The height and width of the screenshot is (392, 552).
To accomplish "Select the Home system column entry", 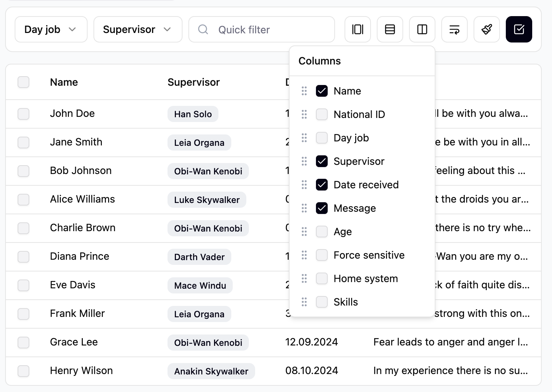I will coord(365,278).
